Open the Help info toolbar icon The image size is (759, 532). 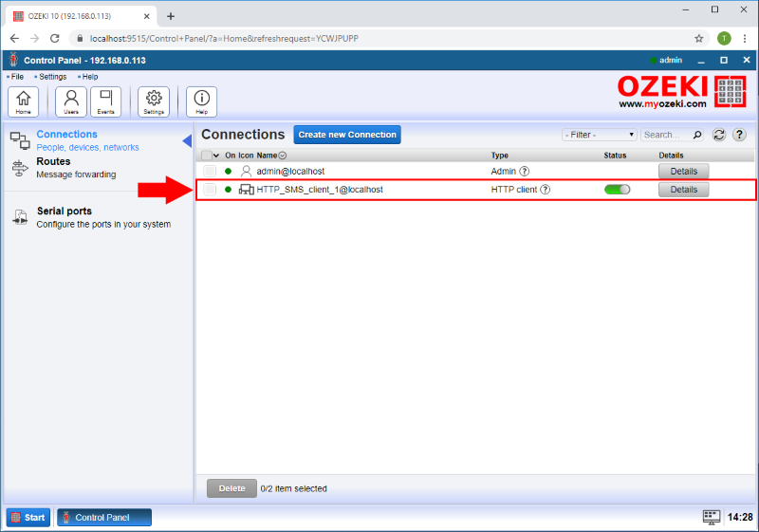click(202, 101)
